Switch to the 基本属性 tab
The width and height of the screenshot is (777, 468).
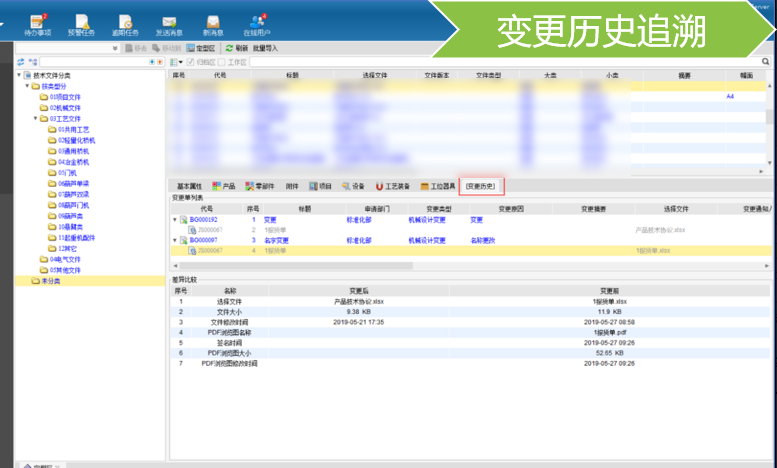(x=189, y=186)
